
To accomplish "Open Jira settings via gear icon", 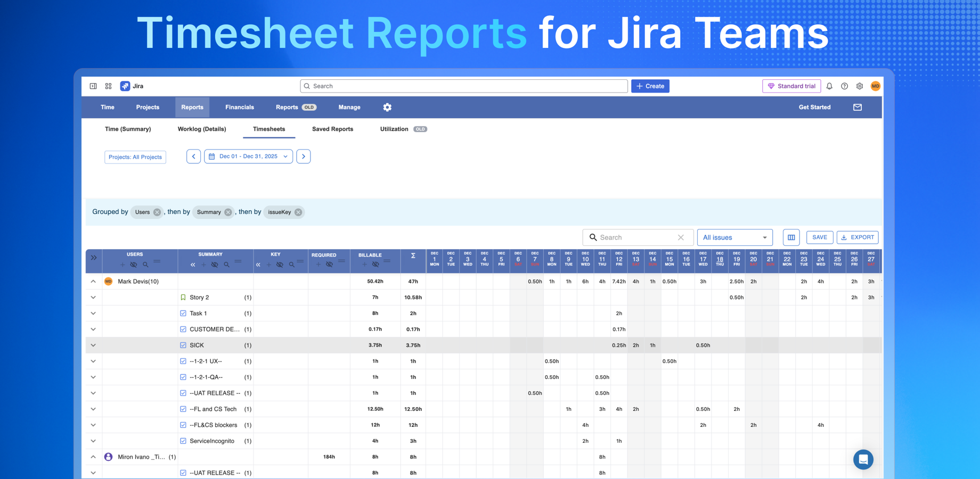I will tap(859, 86).
